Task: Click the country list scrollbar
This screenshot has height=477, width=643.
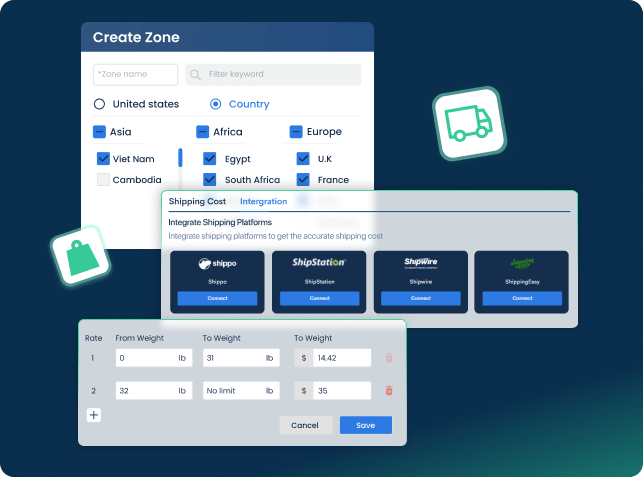Action: (x=180, y=158)
